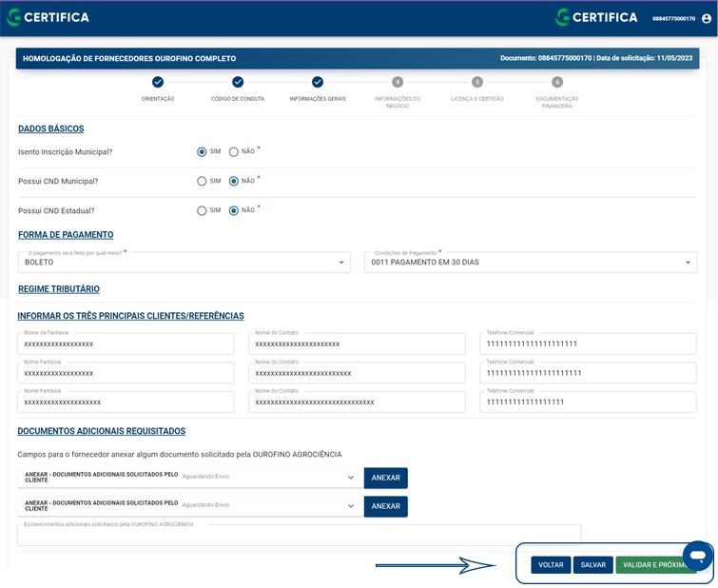Viewport: 718px width, 588px height.
Task: Jump to step 6 Documentação Financeira
Action: click(557, 83)
